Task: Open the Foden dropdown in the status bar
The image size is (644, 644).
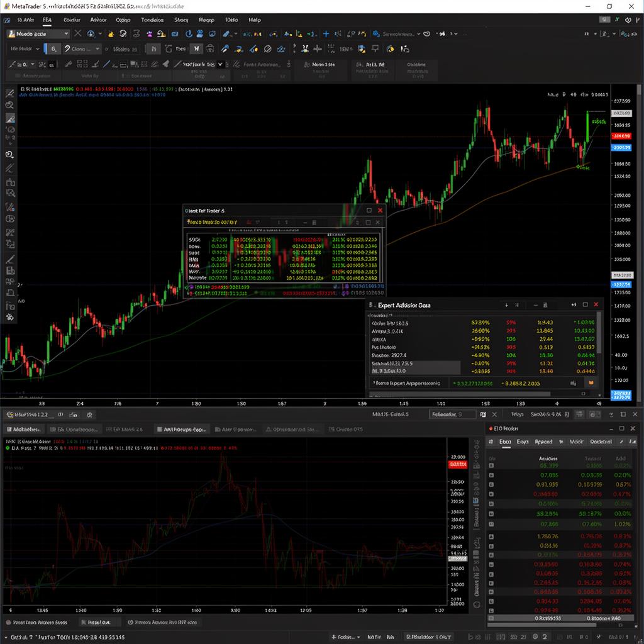Action: pyautogui.click(x=345, y=637)
